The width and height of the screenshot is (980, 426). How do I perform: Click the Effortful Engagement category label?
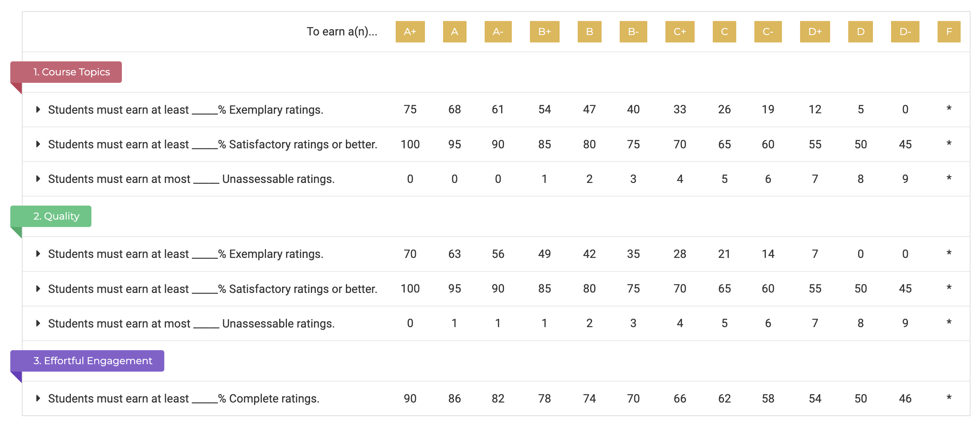[x=87, y=360]
